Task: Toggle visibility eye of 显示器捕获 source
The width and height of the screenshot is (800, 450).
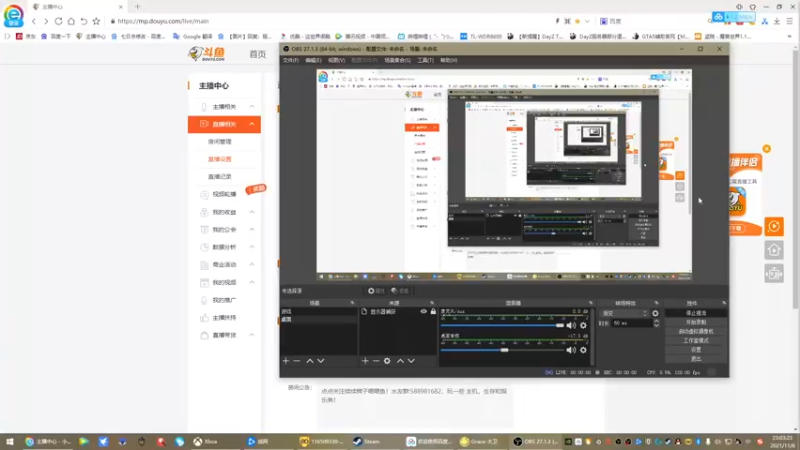Action: pyautogui.click(x=423, y=311)
